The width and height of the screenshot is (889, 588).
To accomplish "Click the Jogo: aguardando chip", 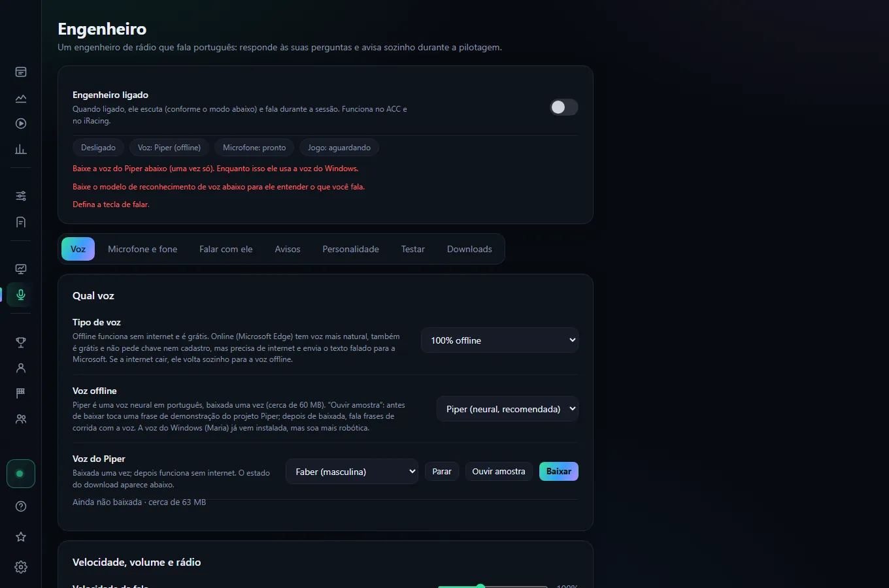I will (339, 148).
